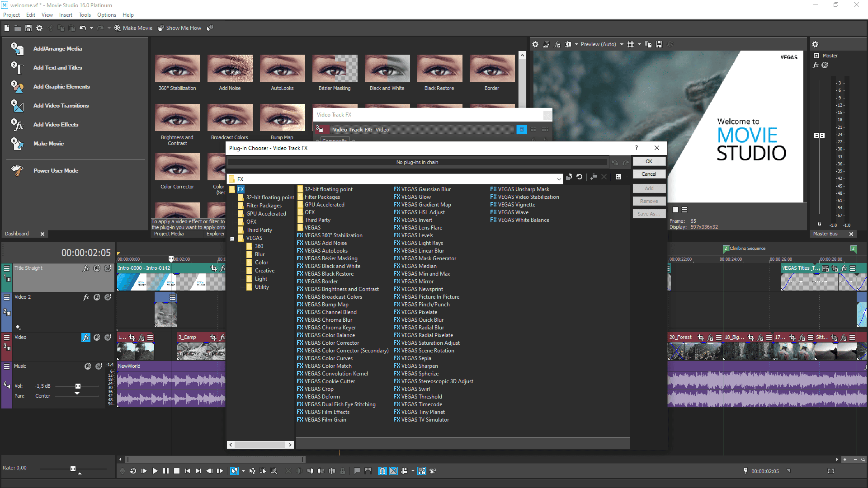Image resolution: width=868 pixels, height=488 pixels.
Task: Toggle Lock Envelopes to Events icon
Action: tap(422, 471)
